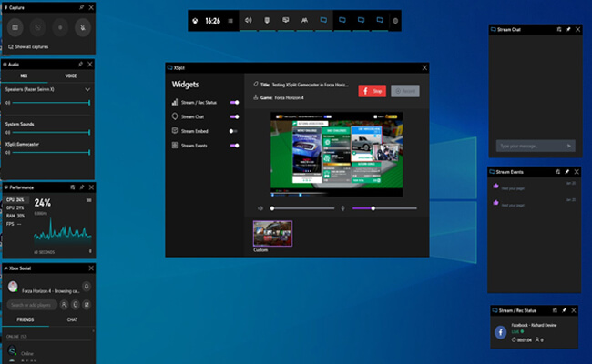
Task: Open Performance widget options
Action: coord(73,187)
